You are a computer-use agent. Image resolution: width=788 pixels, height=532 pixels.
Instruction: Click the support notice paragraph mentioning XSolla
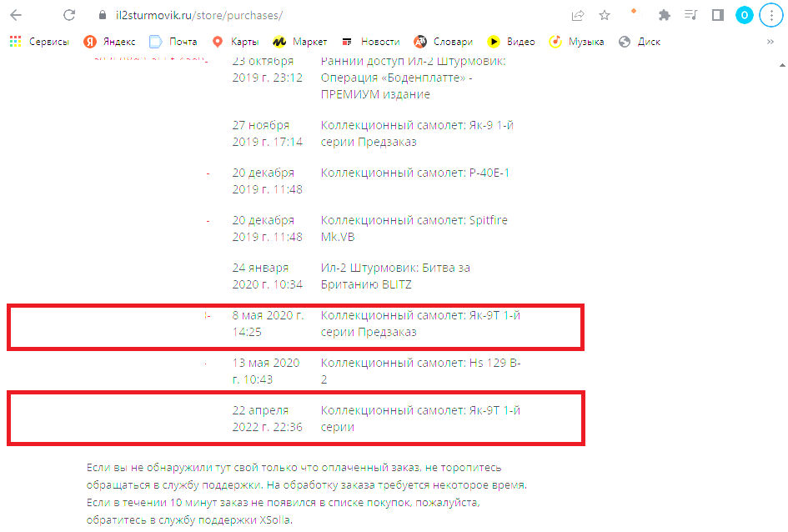[307, 494]
